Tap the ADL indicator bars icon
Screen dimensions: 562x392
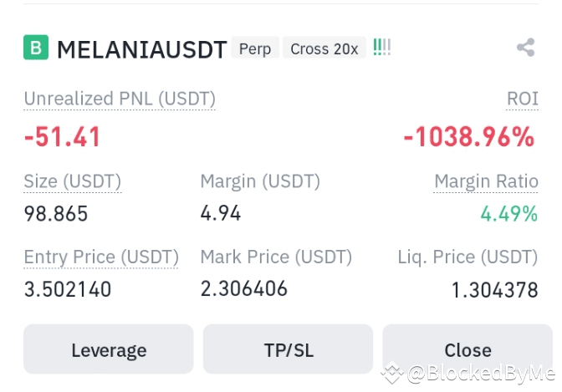coord(381,48)
